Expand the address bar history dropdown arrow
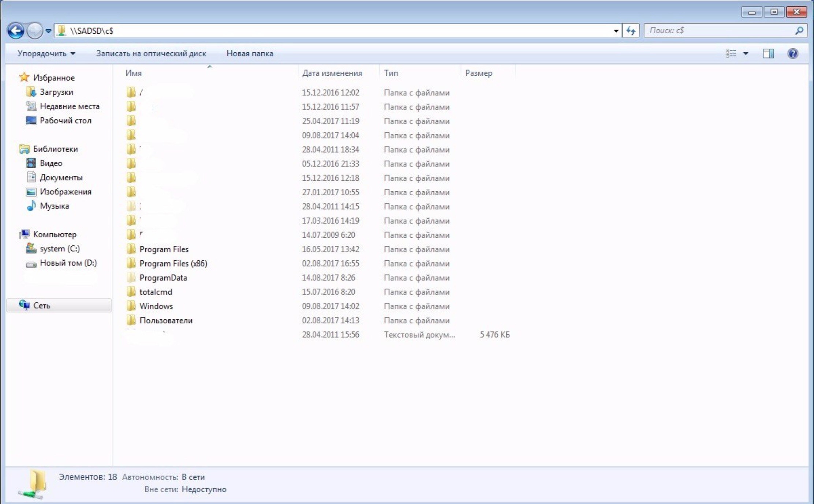The height and width of the screenshot is (504, 814). 616,31
